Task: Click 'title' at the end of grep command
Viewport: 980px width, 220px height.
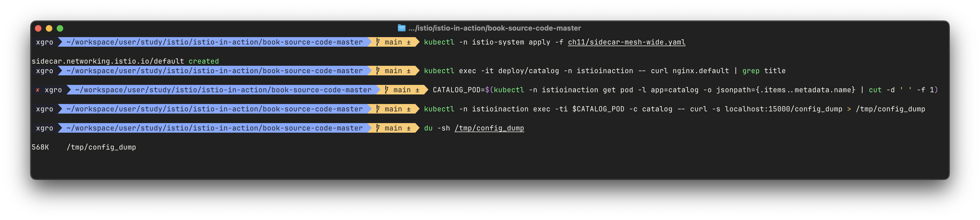Action: click(x=775, y=71)
